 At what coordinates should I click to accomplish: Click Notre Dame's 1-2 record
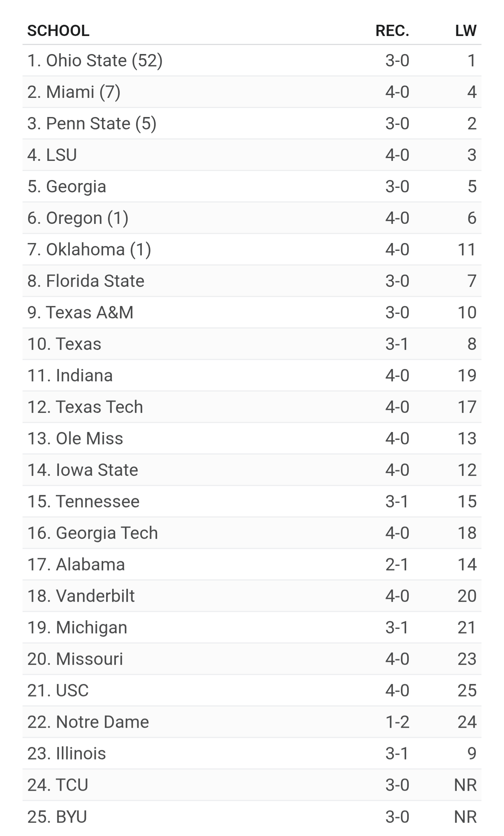pyautogui.click(x=397, y=722)
